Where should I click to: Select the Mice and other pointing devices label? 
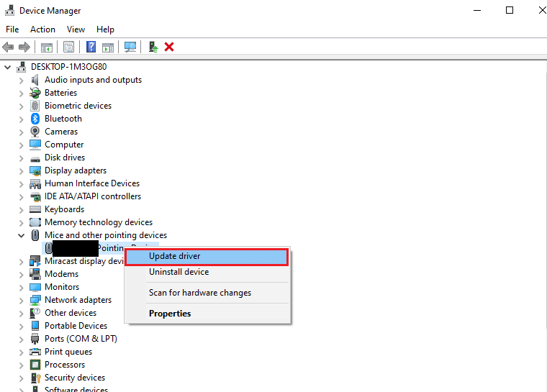click(106, 235)
